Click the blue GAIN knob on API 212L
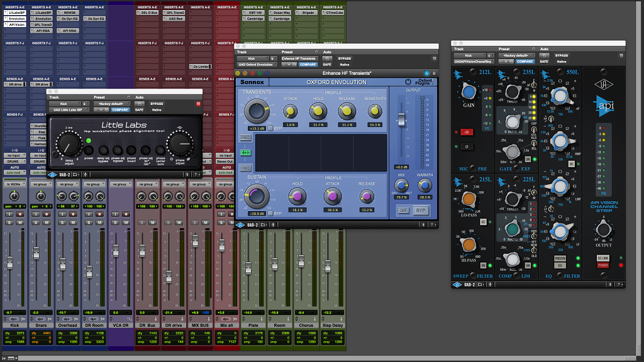 (469, 92)
